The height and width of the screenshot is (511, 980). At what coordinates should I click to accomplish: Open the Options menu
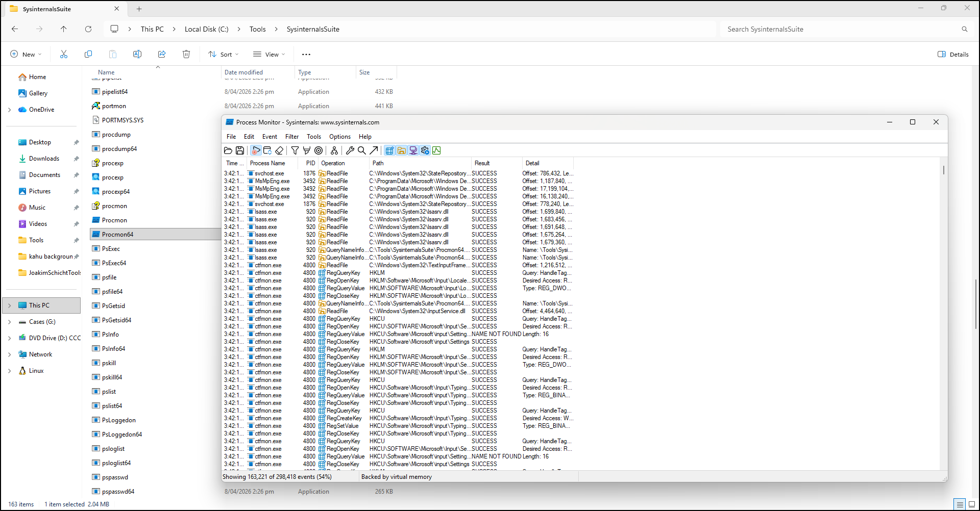pyautogui.click(x=340, y=137)
